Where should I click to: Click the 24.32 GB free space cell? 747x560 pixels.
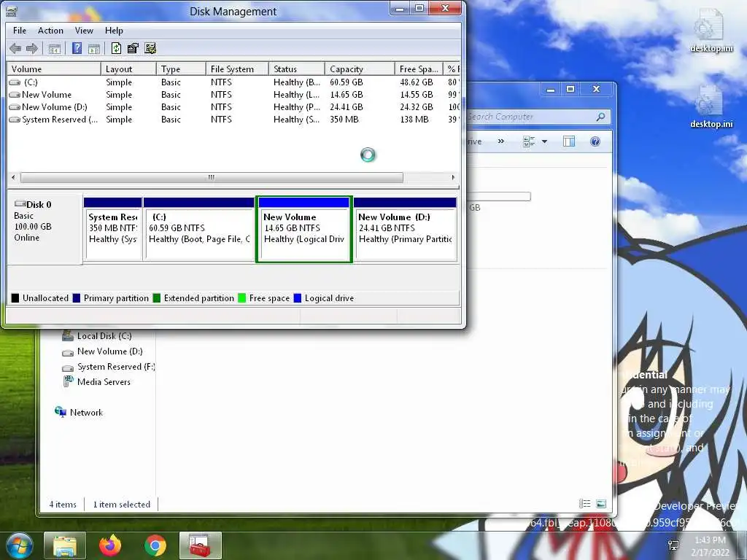[417, 107]
